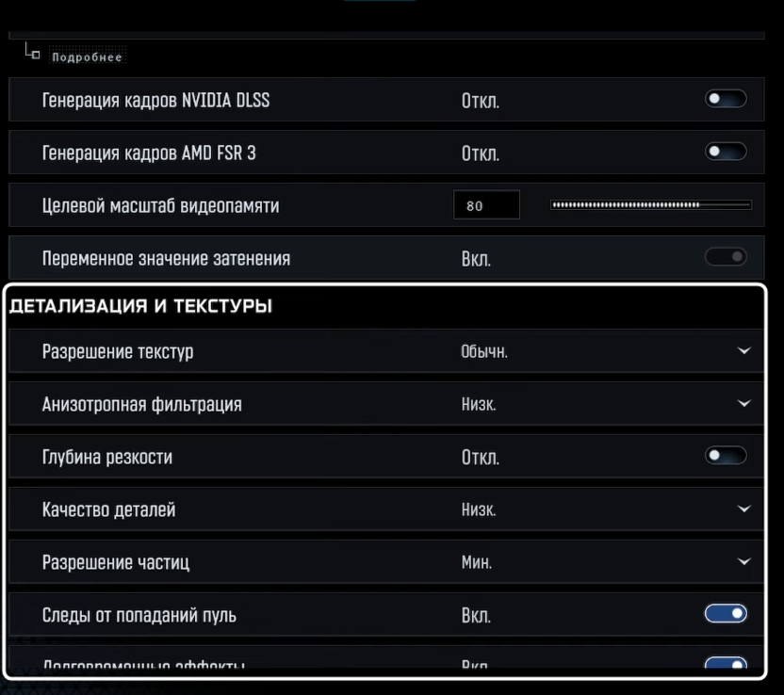Click the Обычн. texture resolution value
Viewport: 784px width, 695px height.
click(x=484, y=352)
